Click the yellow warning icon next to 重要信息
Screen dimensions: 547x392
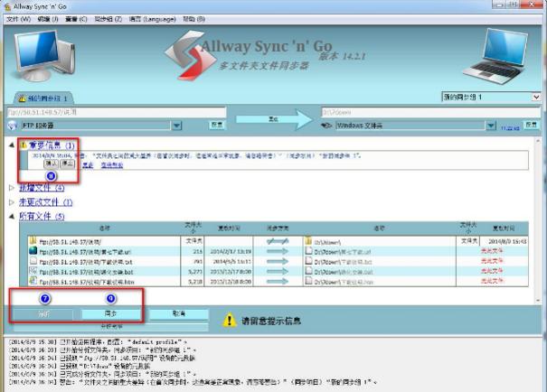(x=24, y=145)
